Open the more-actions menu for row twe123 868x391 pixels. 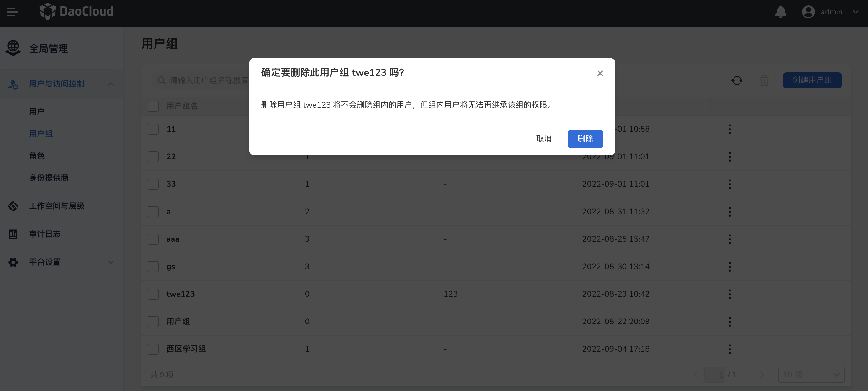click(x=730, y=294)
